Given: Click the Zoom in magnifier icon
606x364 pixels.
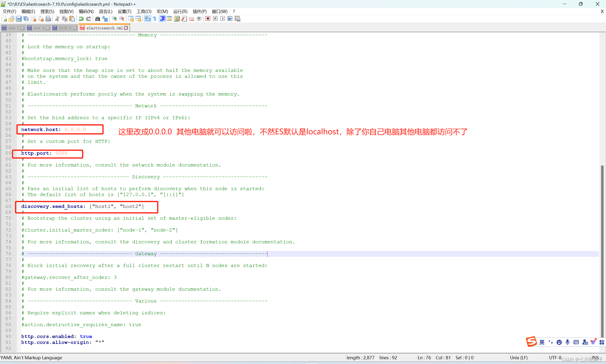Looking at the screenshot, I should 114,19.
